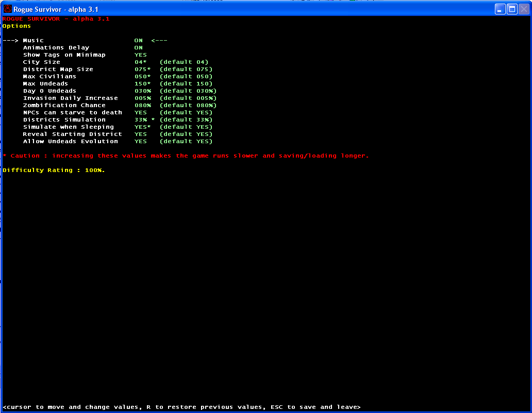Screen dimensions: 532x413
Task: Click the Day 0 Undeads value 030%
Action: (x=143, y=91)
